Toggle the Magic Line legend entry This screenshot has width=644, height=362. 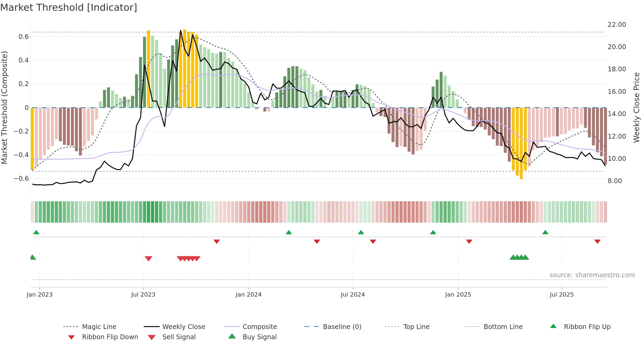(x=90, y=327)
